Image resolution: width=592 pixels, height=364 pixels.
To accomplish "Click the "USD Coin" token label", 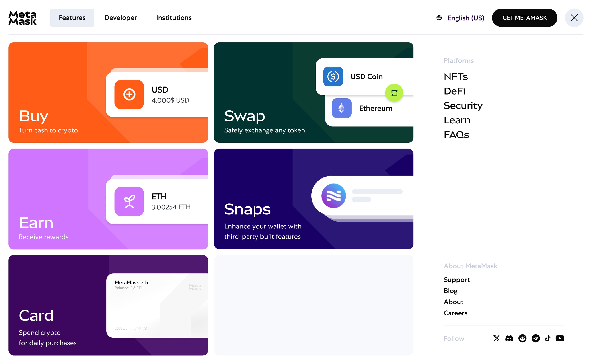I will (x=366, y=77).
